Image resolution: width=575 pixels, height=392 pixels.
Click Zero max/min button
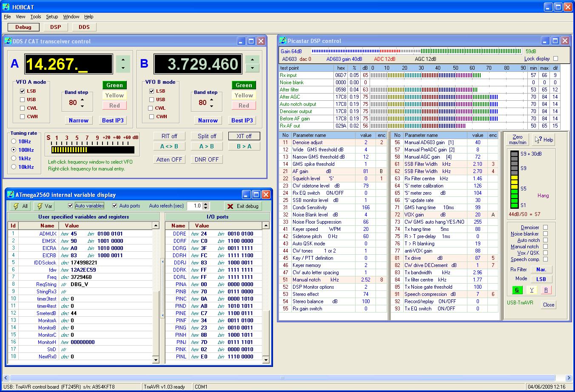[517, 139]
